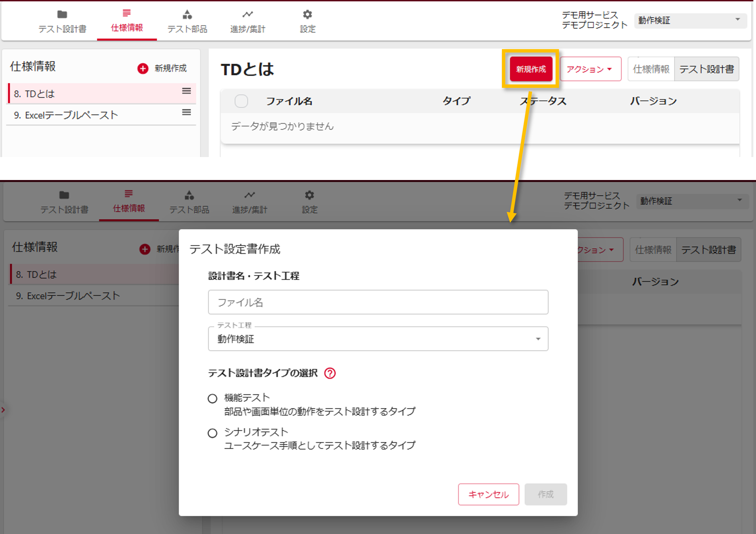Click 作成 button in dialog
756x534 pixels.
(546, 494)
